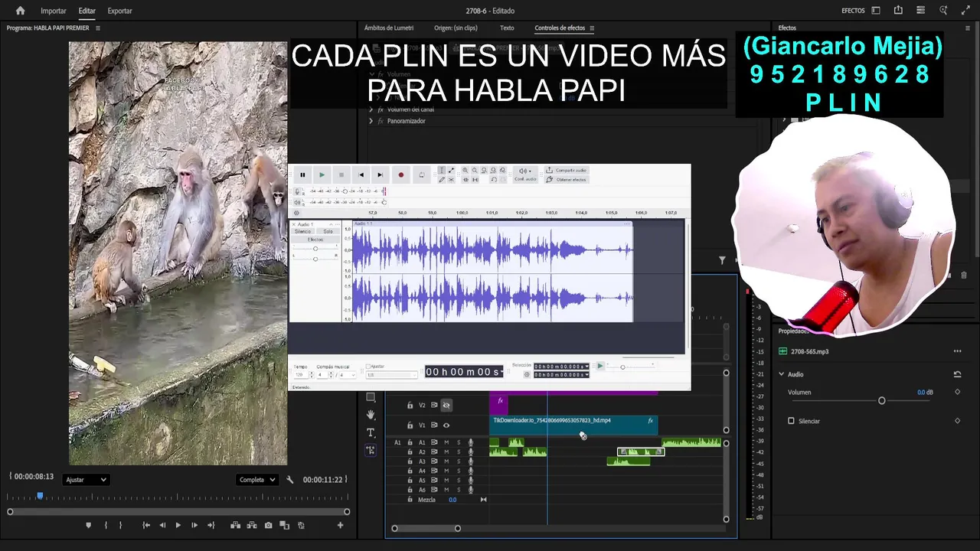Go to In point in program monitor
This screenshot has height=551, width=980.
click(146, 526)
